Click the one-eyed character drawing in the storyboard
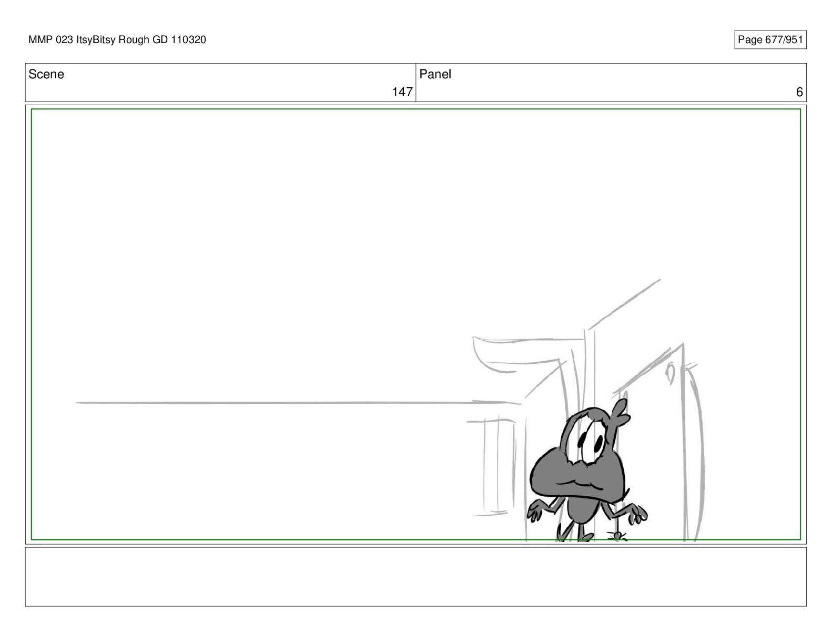This screenshot has width=832, height=644. click(x=586, y=471)
